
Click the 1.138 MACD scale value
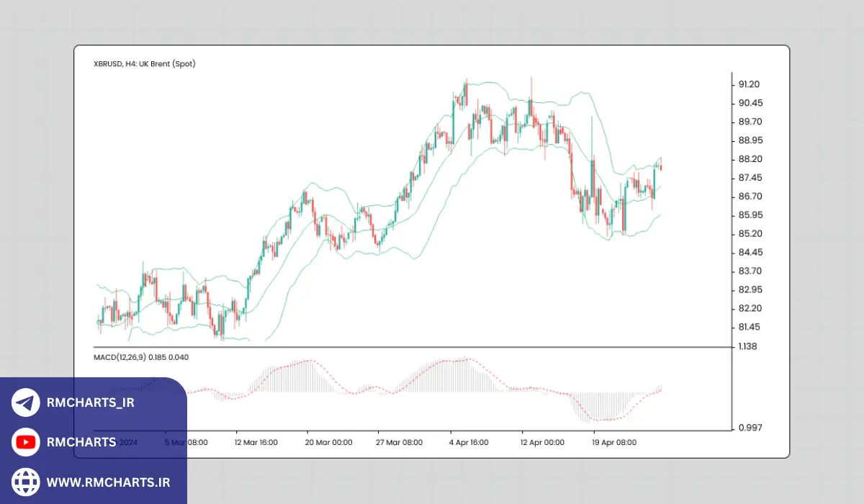747,346
